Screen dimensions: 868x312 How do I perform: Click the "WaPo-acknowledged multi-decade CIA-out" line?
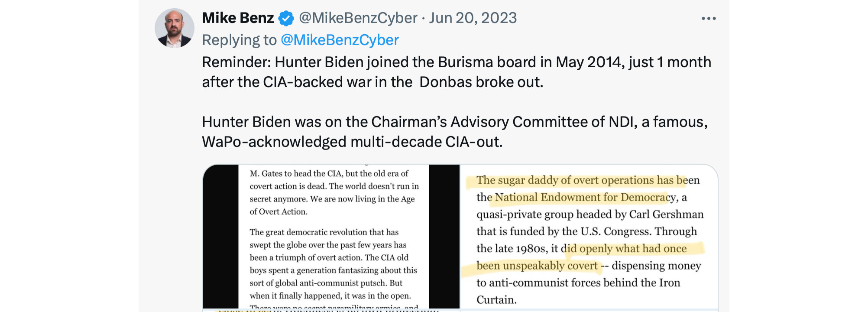[x=352, y=142]
